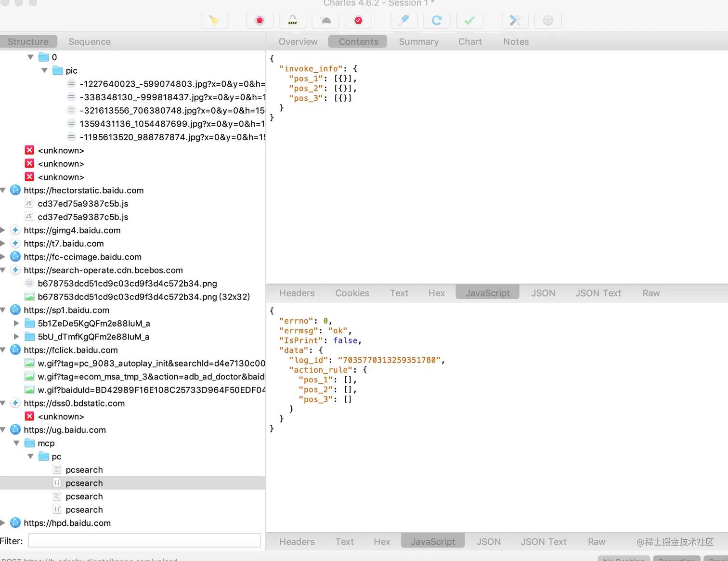Toggle throttling with the turtle icon

[x=325, y=21]
